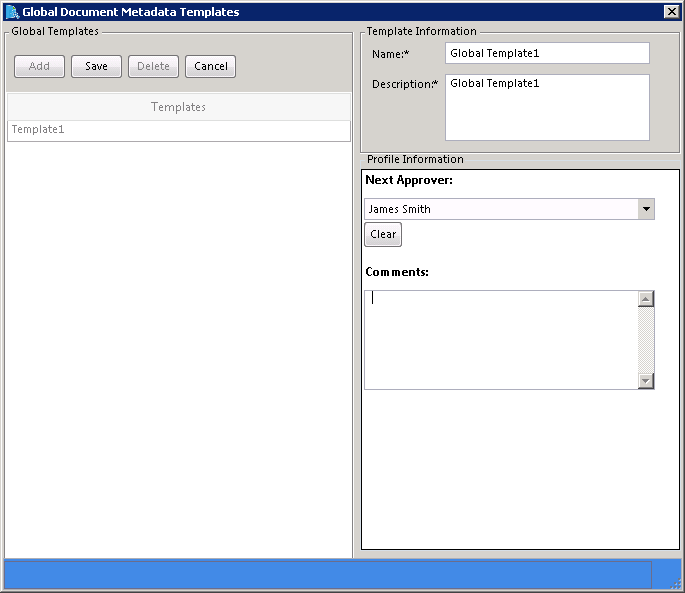Focus the Comments text box
685x593 pixels.
tap(501, 340)
